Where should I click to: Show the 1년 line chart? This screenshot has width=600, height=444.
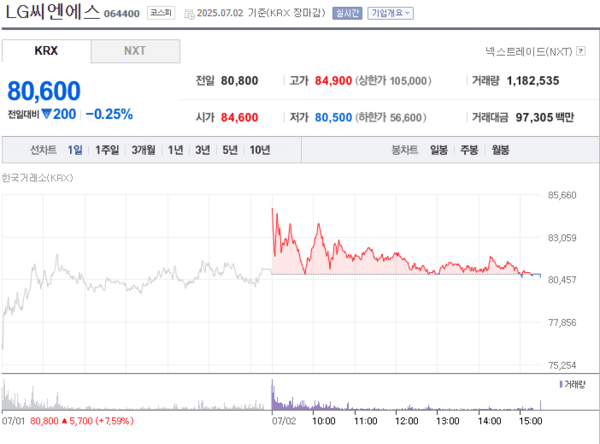[175, 150]
